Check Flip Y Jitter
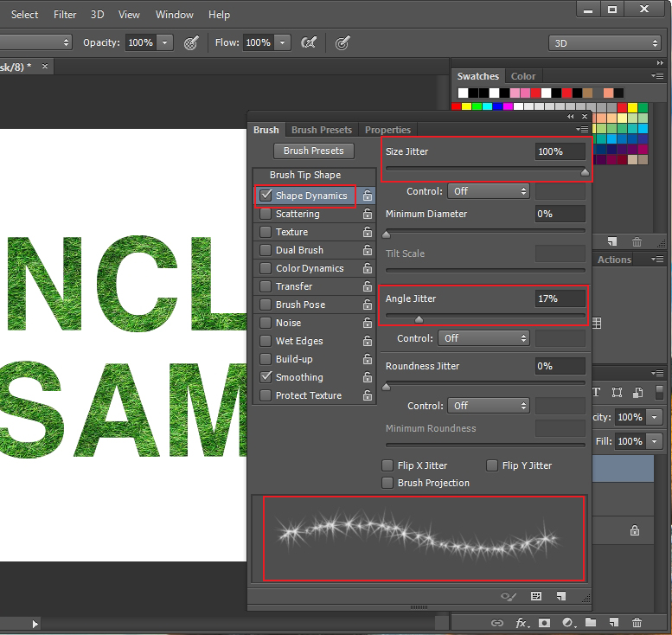The height and width of the screenshot is (635, 672). tap(492, 465)
